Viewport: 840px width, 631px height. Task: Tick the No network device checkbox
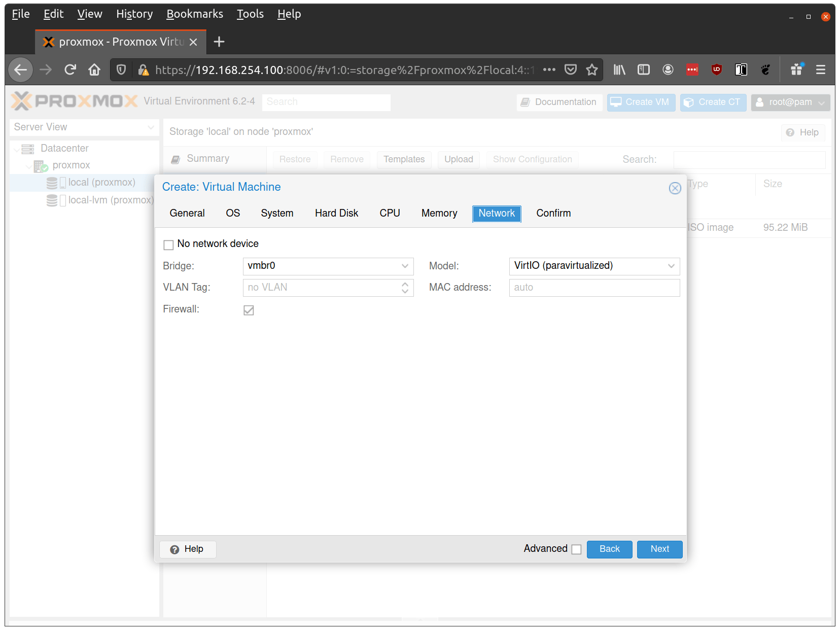pyautogui.click(x=168, y=245)
